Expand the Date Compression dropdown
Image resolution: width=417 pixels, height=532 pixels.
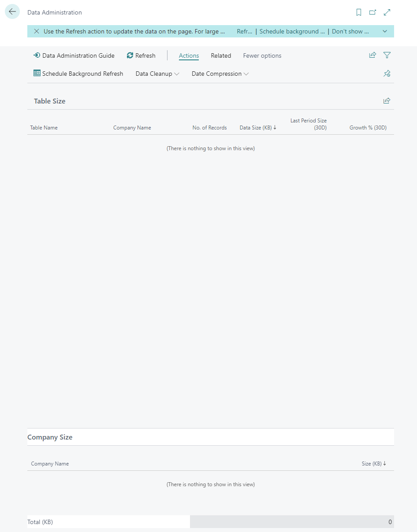[220, 74]
